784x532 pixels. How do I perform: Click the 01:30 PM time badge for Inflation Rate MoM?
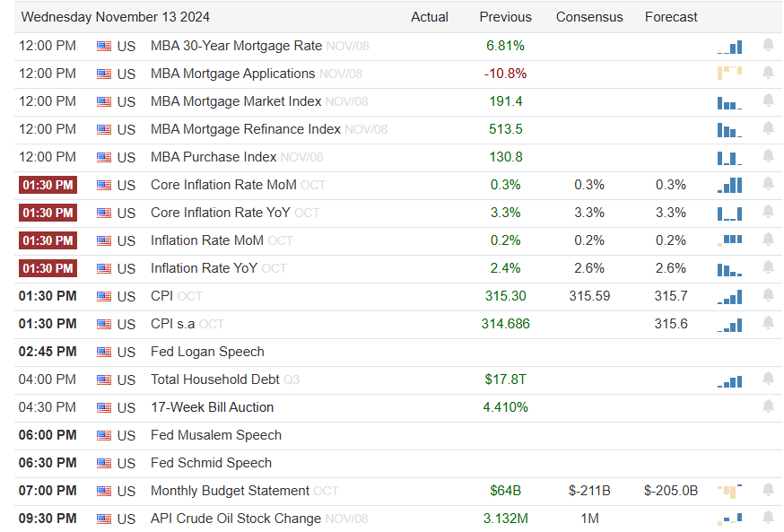(48, 240)
